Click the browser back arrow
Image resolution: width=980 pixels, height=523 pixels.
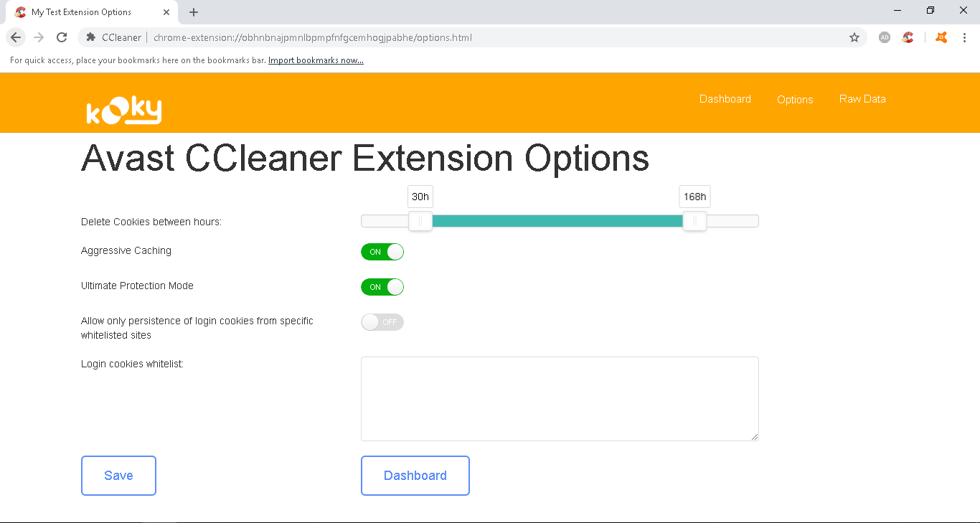[16, 37]
